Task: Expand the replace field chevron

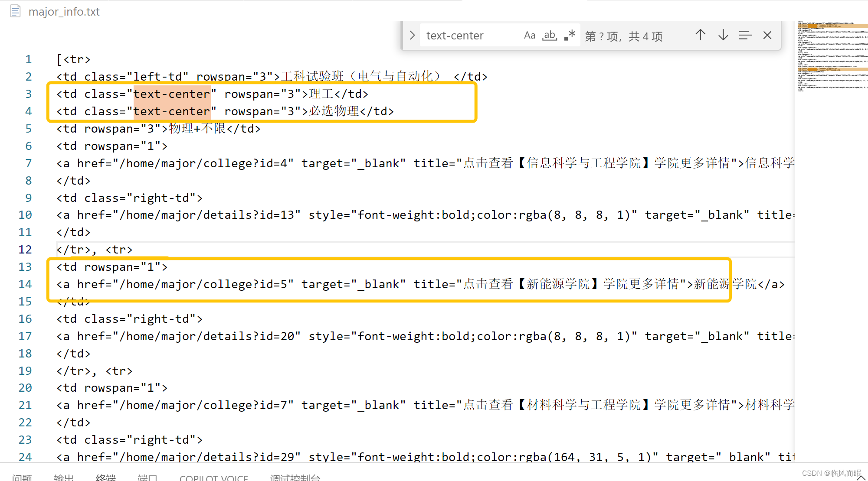Action: coord(412,36)
